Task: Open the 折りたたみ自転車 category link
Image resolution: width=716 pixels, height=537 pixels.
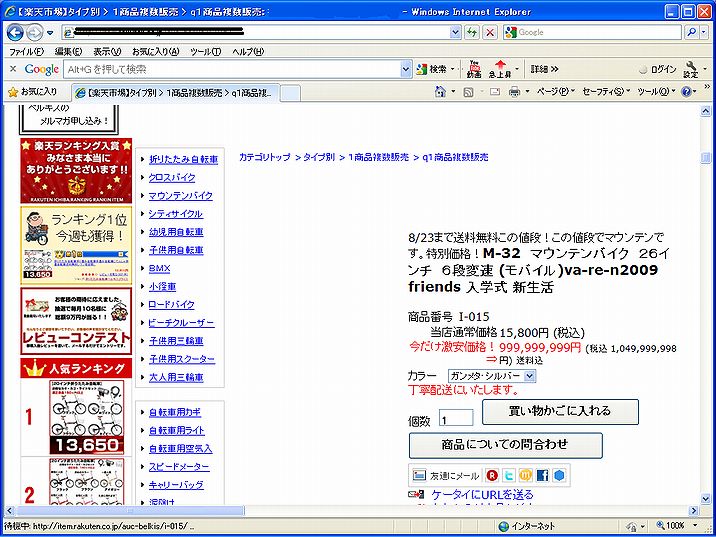Action: [x=184, y=159]
